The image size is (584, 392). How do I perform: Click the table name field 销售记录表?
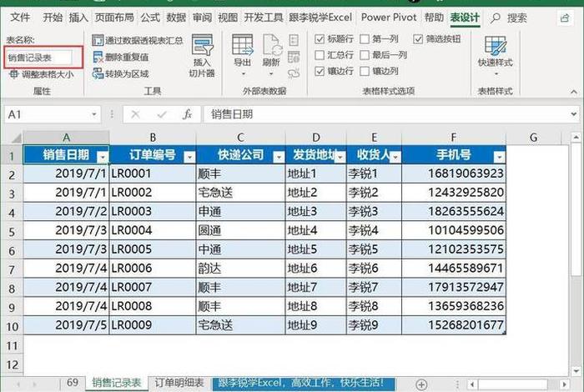pyautogui.click(x=44, y=57)
